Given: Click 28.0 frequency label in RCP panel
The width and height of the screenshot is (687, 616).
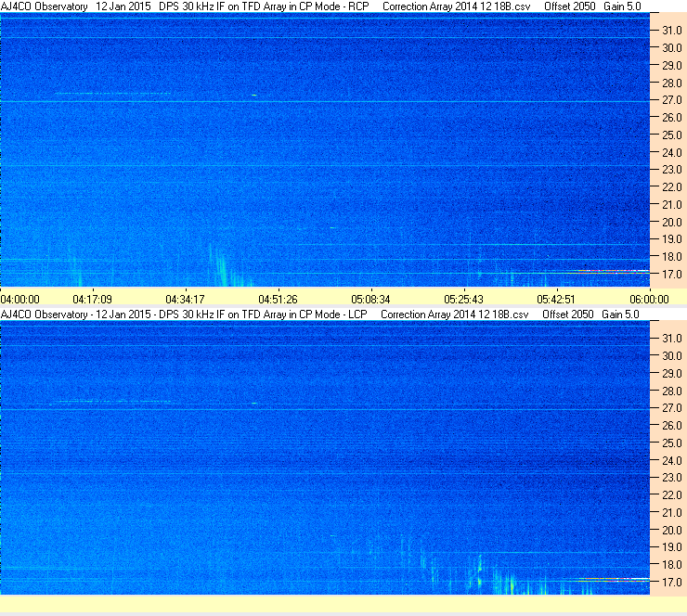Looking at the screenshot, I should pos(671,83).
